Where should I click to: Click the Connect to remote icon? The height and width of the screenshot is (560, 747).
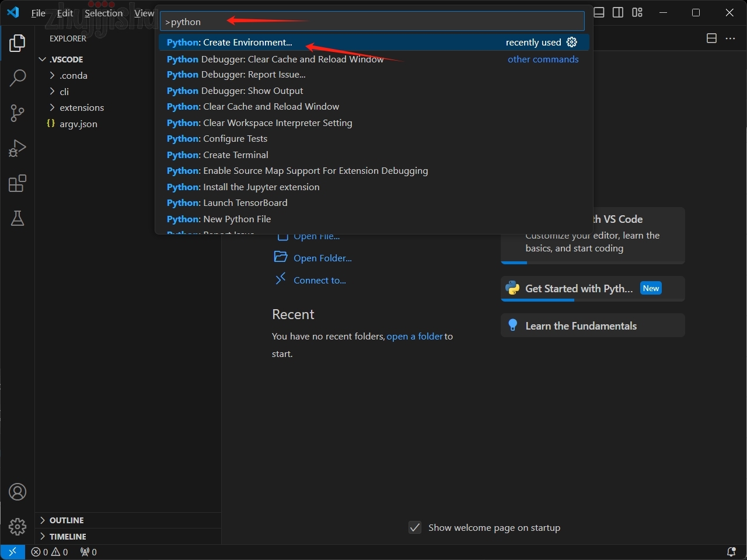point(281,279)
